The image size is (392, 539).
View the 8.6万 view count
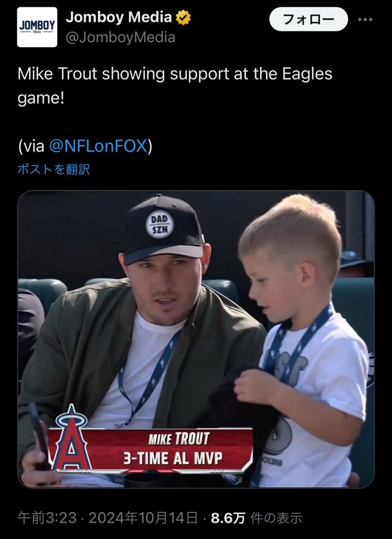tap(228, 518)
